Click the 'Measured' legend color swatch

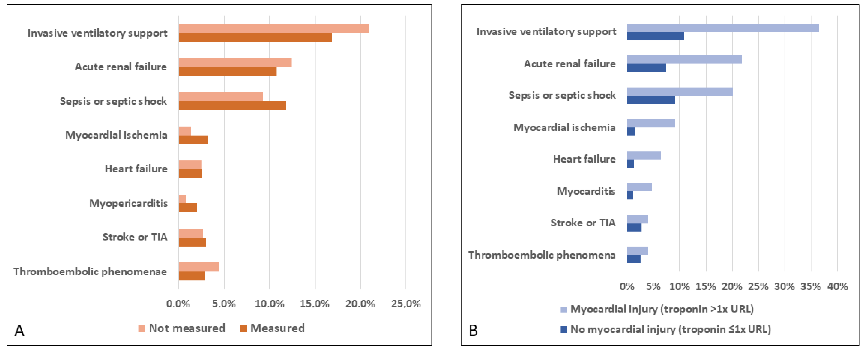click(244, 328)
